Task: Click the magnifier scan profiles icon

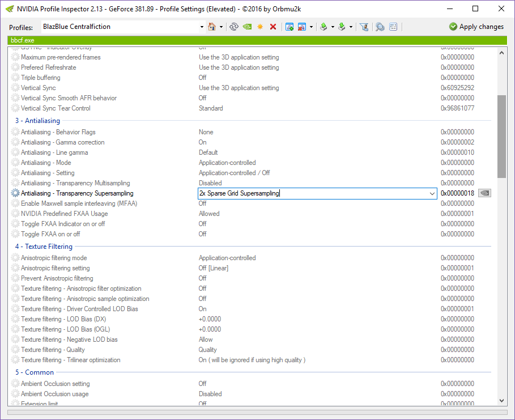Action: (x=380, y=27)
